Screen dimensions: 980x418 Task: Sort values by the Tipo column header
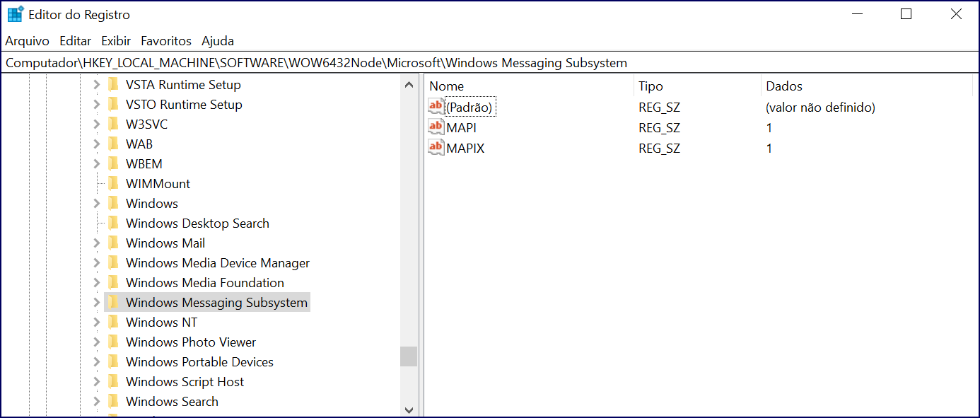point(697,86)
